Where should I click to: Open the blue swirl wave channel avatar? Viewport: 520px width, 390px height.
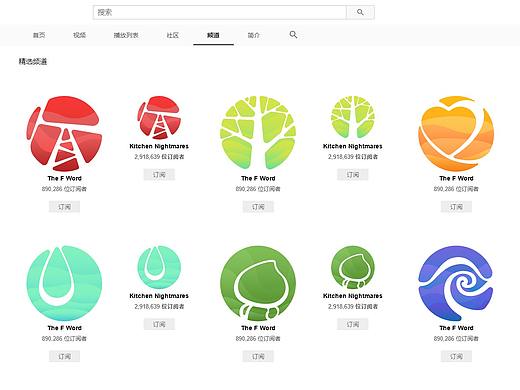click(456, 283)
